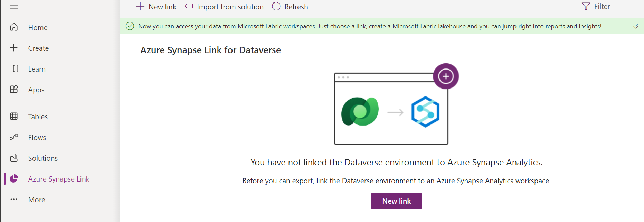Click the Azure Synapse Link pie icon
644x222 pixels.
click(x=14, y=179)
